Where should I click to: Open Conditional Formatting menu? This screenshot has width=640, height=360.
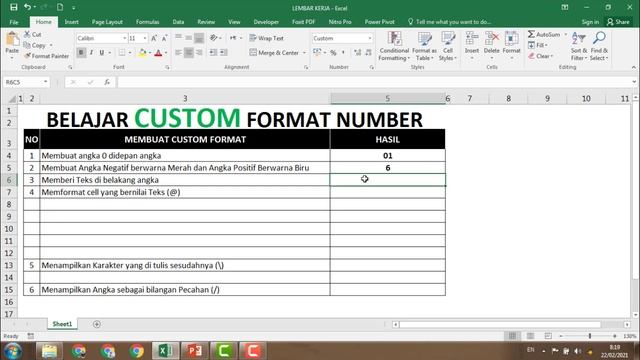click(x=394, y=47)
